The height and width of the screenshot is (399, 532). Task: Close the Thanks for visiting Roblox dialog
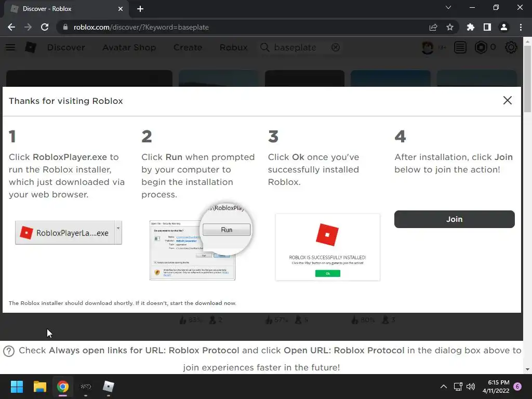[507, 100]
